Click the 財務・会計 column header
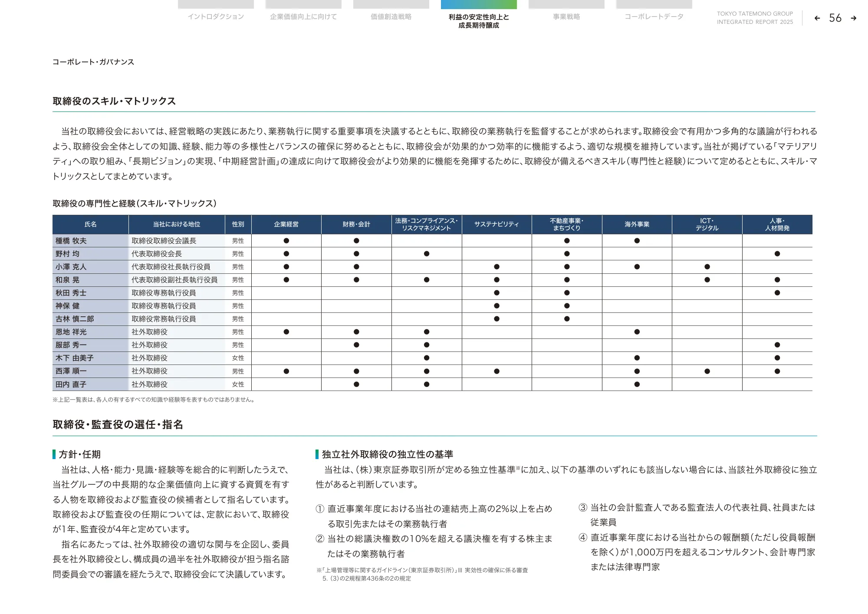This screenshot has height=614, width=868. coord(356,224)
